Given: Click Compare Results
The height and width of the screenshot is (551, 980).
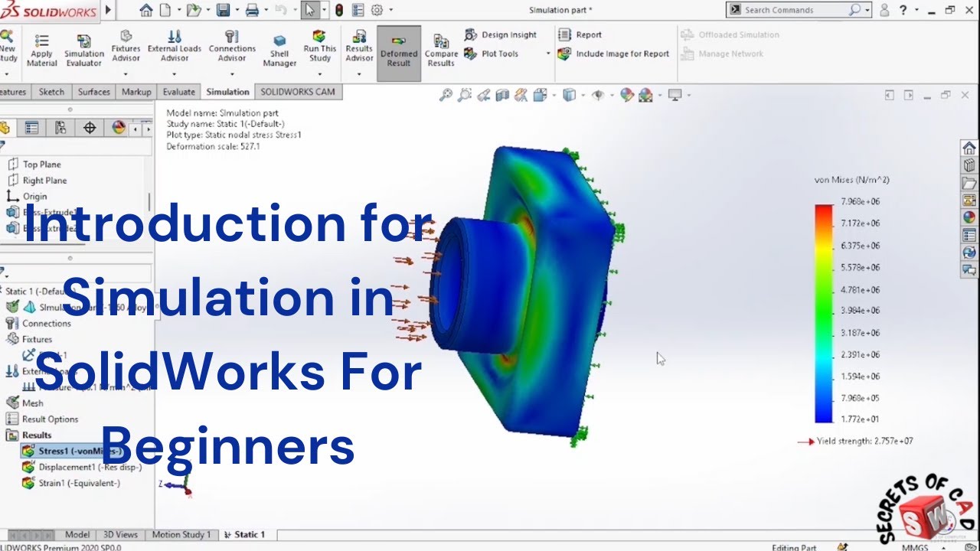Looking at the screenshot, I should coord(441,51).
